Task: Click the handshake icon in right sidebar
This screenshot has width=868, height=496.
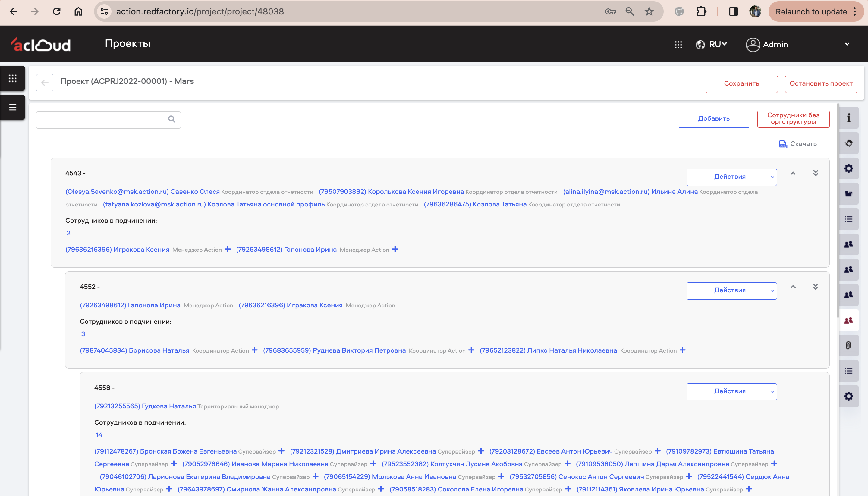Action: (849, 143)
